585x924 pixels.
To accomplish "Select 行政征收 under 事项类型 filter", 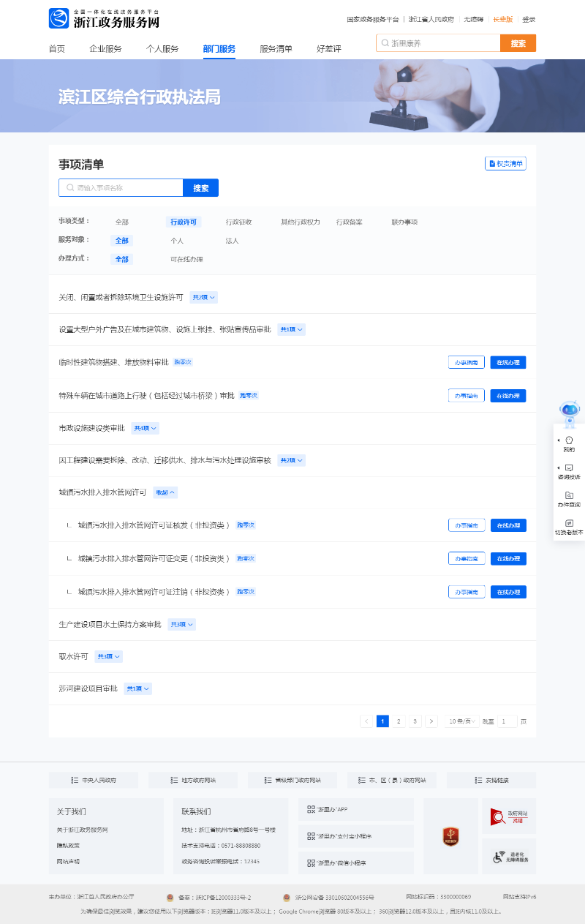I will coord(238,222).
